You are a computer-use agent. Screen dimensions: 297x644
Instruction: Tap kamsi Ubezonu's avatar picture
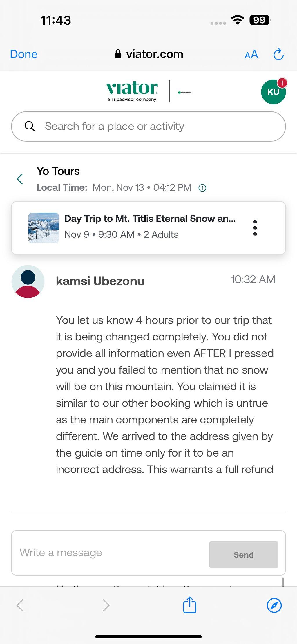pos(28,282)
